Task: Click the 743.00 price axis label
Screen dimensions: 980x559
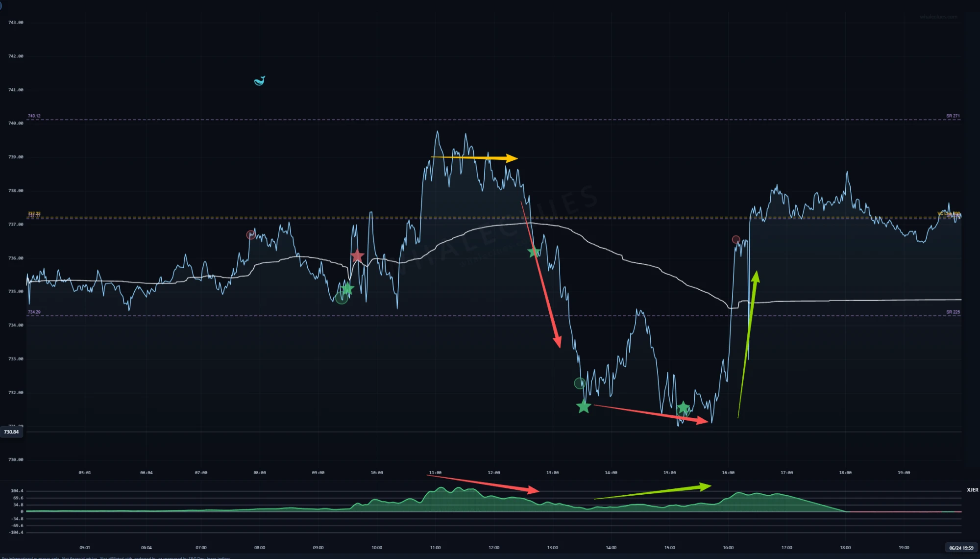Action: coord(16,23)
